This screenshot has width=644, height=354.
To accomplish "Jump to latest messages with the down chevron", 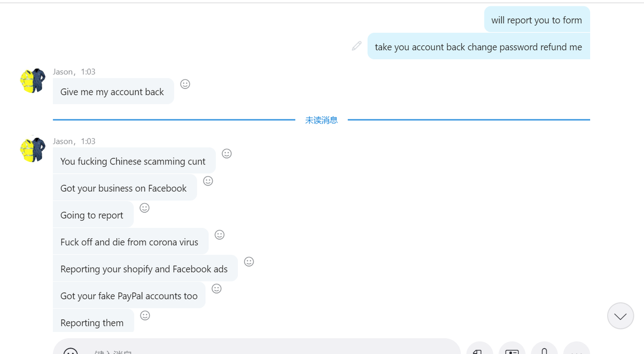I will click(x=620, y=316).
